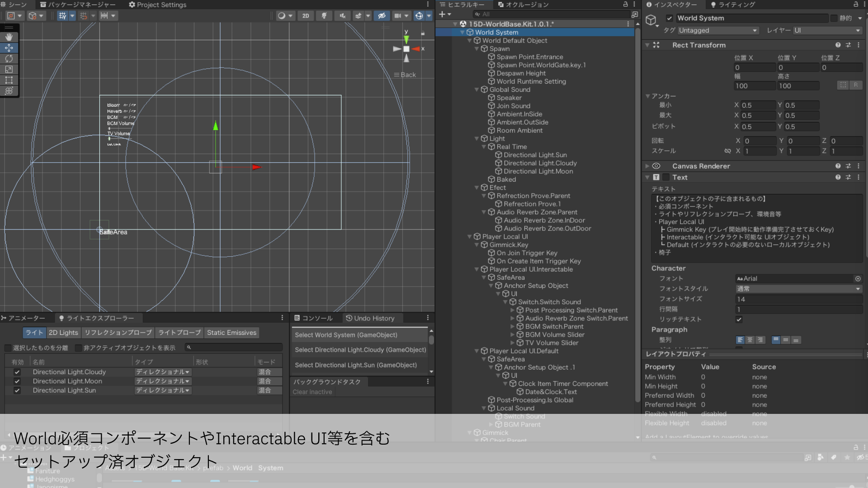This screenshot has height=488, width=868.
Task: Switch to the Undo History tab
Action: tap(372, 318)
